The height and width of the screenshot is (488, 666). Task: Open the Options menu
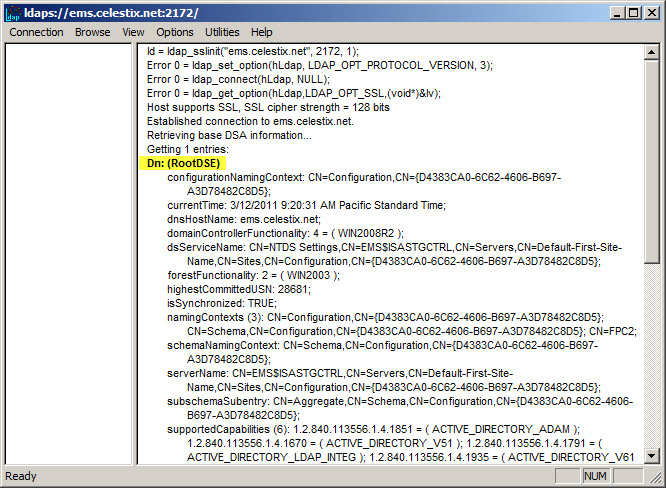coord(175,32)
